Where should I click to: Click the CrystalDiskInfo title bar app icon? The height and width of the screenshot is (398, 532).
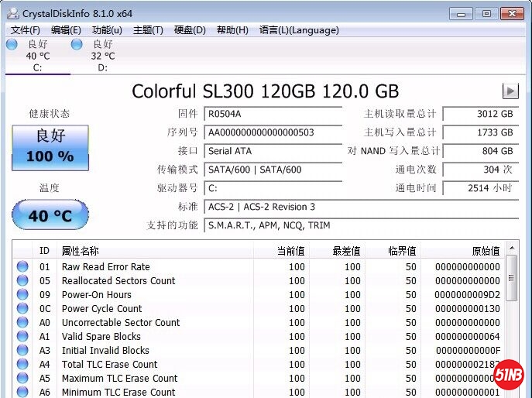tap(13, 14)
